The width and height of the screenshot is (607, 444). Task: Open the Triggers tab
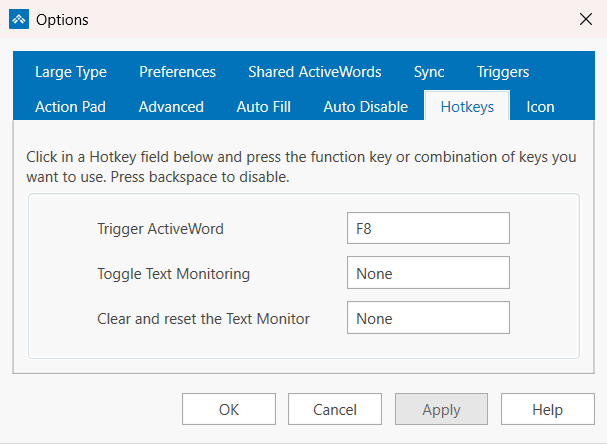tap(502, 72)
